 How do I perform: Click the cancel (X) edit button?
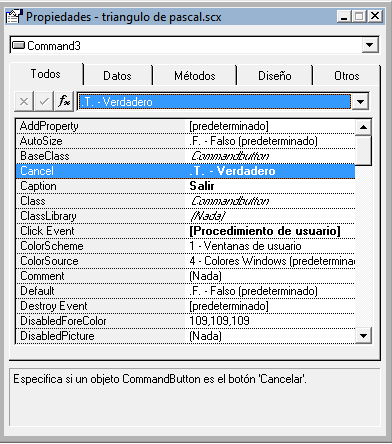tap(24, 101)
